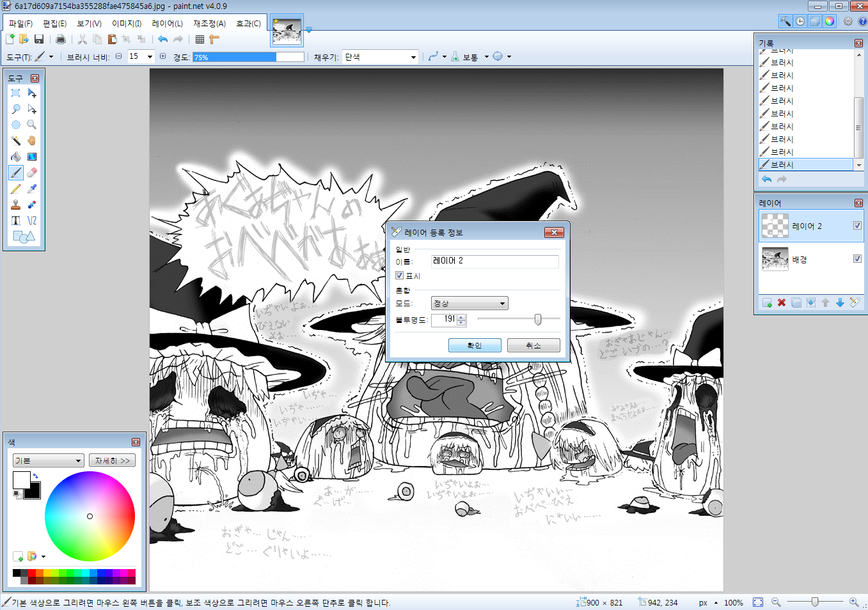The image size is (868, 610).
Task: Toggle the History window clock button
Action: coord(800,21)
